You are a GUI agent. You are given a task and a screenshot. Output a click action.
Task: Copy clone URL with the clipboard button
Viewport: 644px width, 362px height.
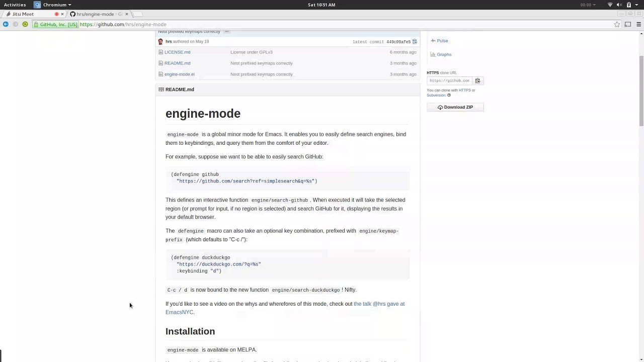coord(477,80)
